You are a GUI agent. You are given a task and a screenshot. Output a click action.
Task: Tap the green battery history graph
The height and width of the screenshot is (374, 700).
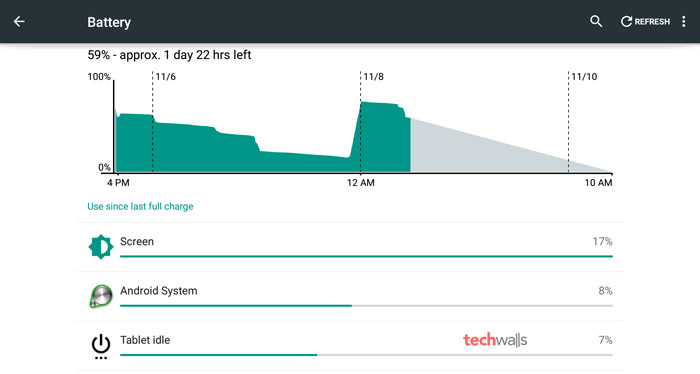click(x=262, y=143)
